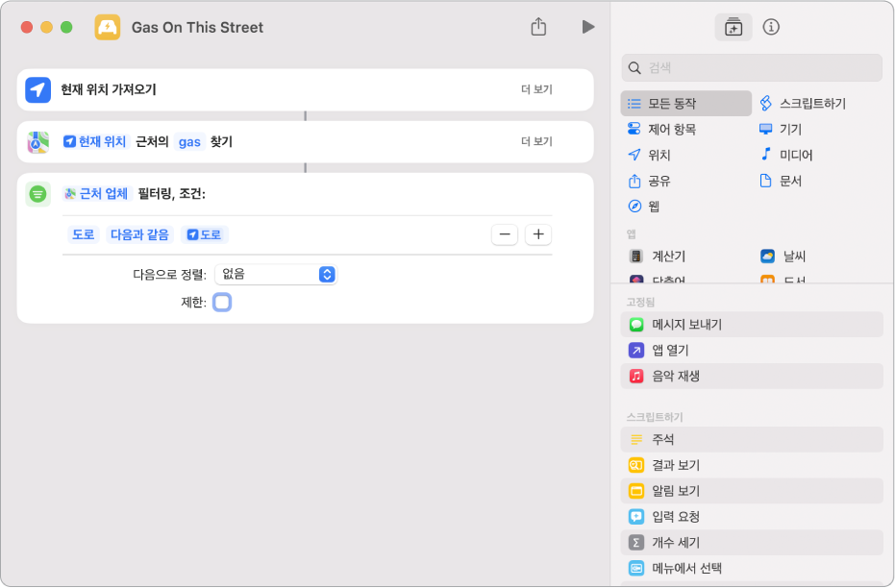This screenshot has height=588, width=895.
Task: Click the 앱 section label
Action: point(632,233)
